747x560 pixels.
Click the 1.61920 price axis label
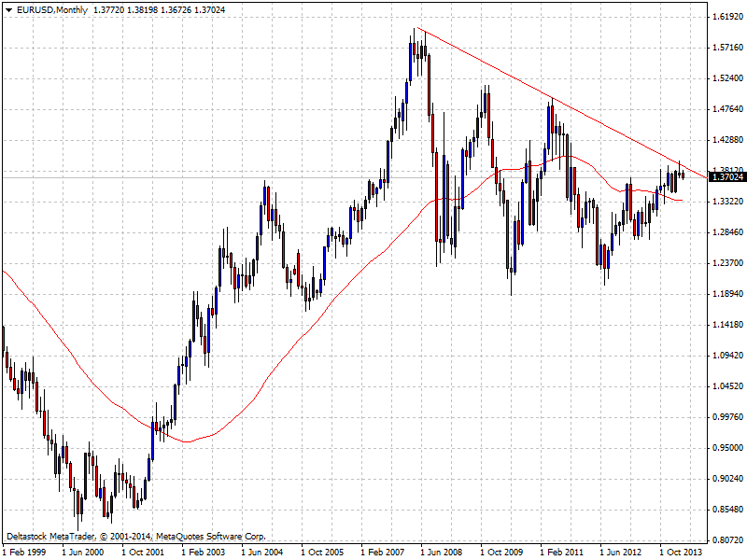[728, 17]
